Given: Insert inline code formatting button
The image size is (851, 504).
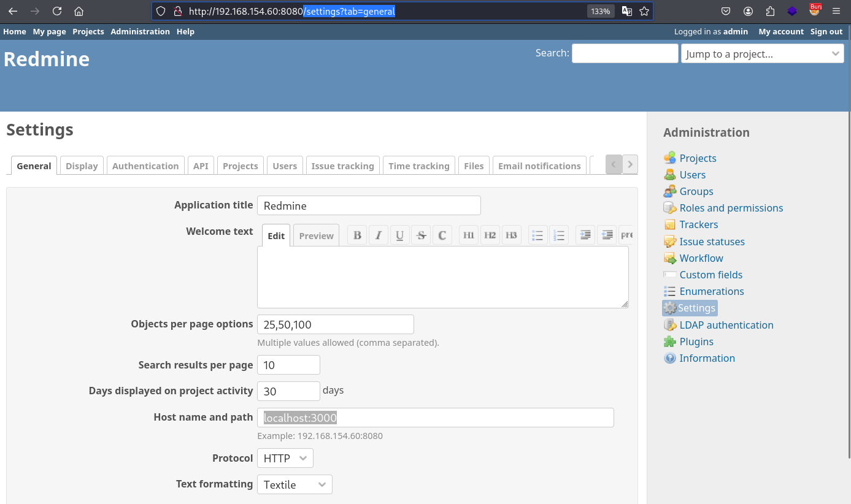Looking at the screenshot, I should pyautogui.click(x=442, y=235).
